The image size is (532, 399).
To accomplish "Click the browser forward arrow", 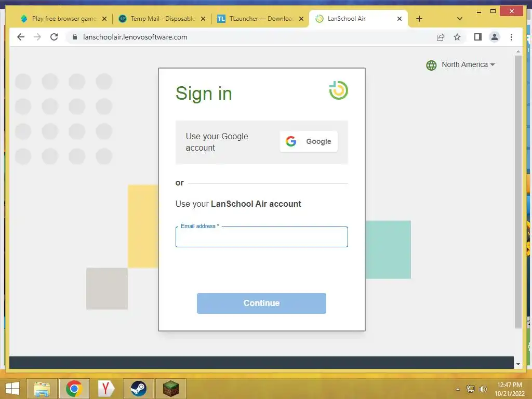I will [x=37, y=37].
